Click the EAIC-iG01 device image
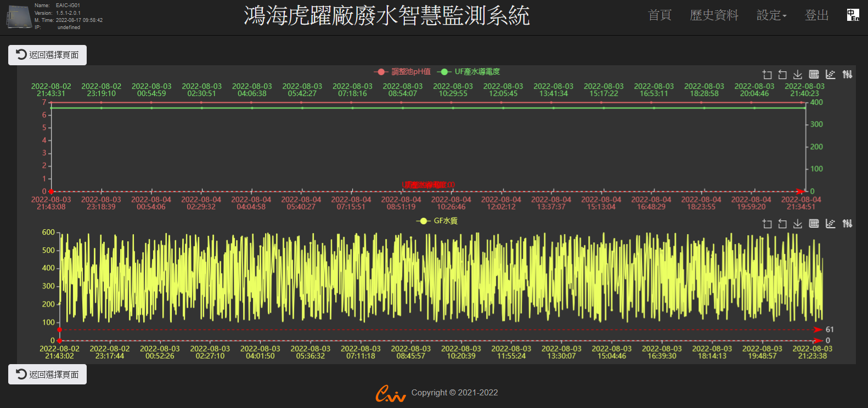This screenshot has width=868, height=408. (x=19, y=17)
